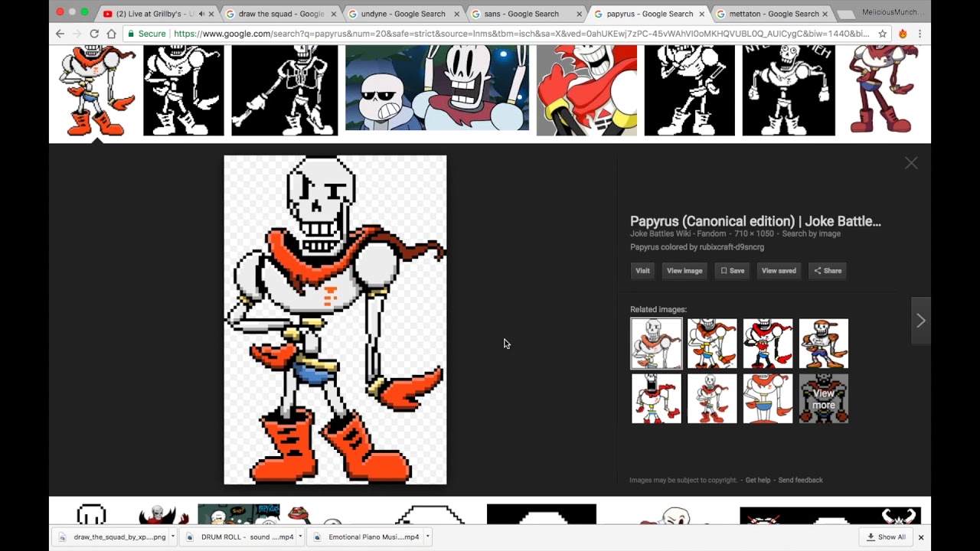Open the Papyrus (Canonical edition) title link
980x551 pixels.
(x=756, y=221)
